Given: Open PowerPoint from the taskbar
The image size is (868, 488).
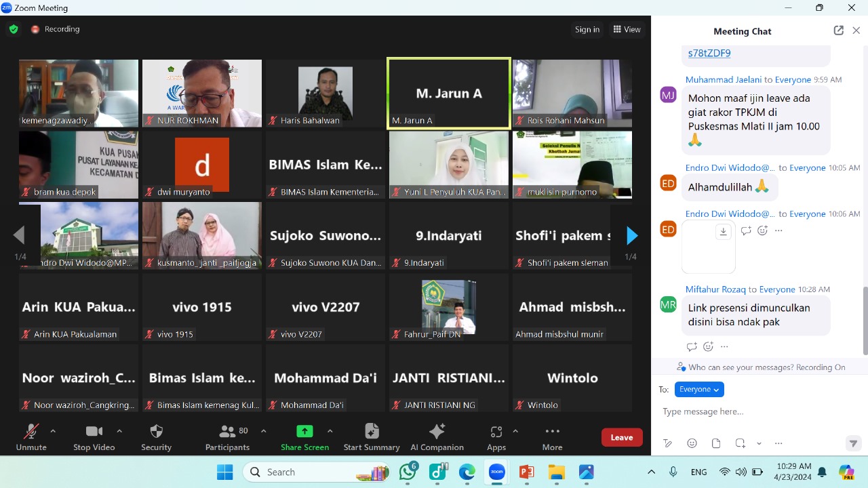Looking at the screenshot, I should (x=526, y=472).
